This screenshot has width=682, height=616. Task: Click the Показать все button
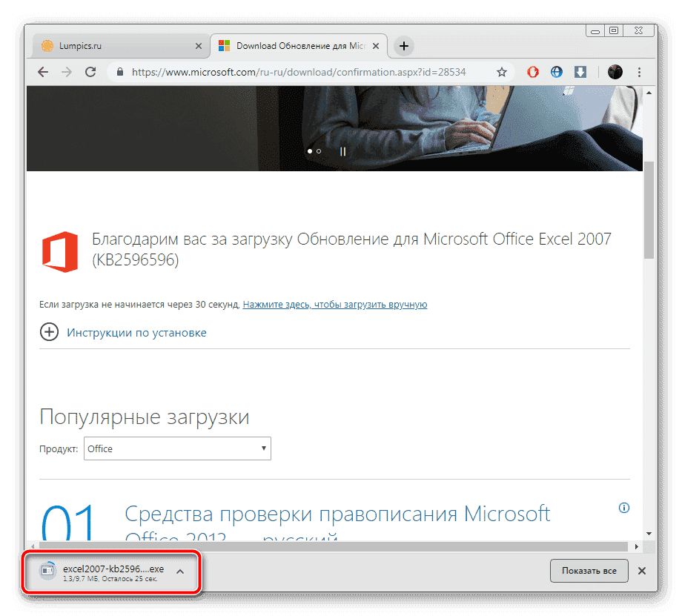point(589,571)
